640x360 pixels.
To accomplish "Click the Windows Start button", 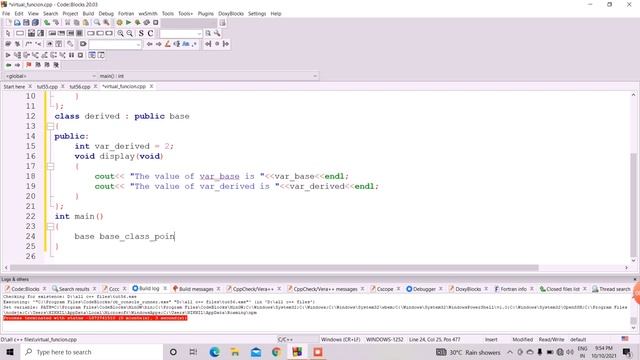I will (10, 352).
